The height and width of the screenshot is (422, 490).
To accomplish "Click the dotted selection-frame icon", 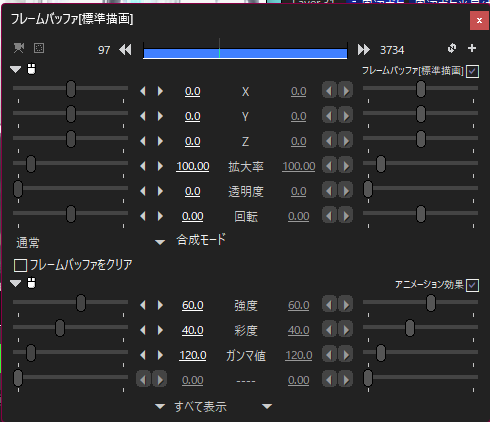I will tap(39, 48).
